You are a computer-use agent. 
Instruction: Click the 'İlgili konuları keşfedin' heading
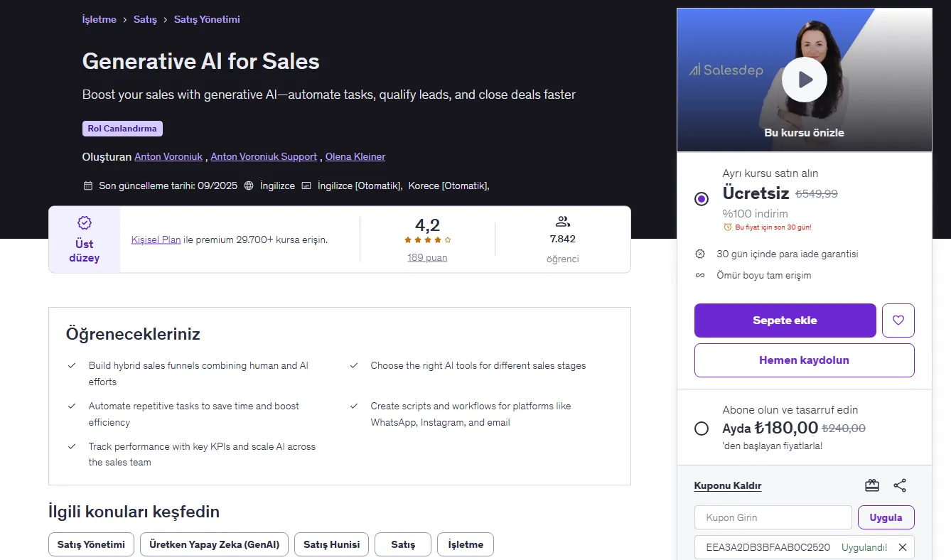(x=134, y=512)
